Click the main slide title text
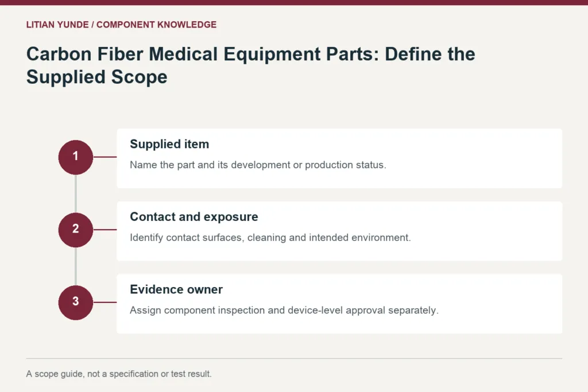 pos(250,65)
